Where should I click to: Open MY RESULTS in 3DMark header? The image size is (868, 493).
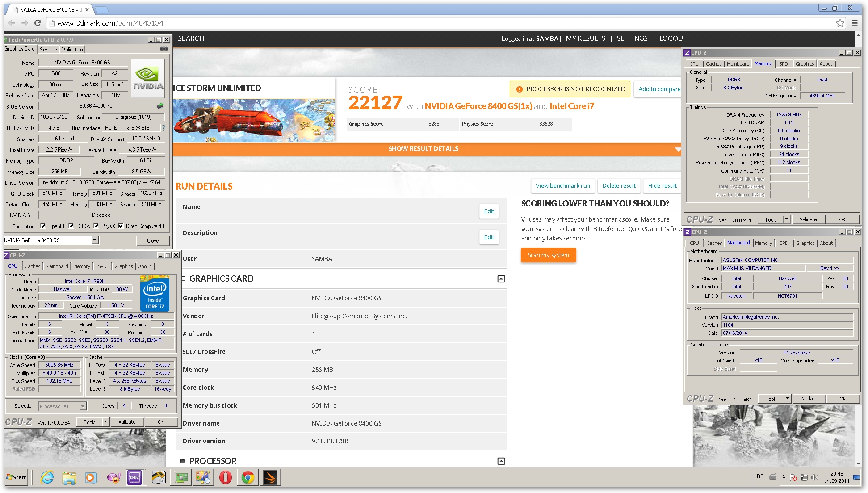(x=585, y=38)
